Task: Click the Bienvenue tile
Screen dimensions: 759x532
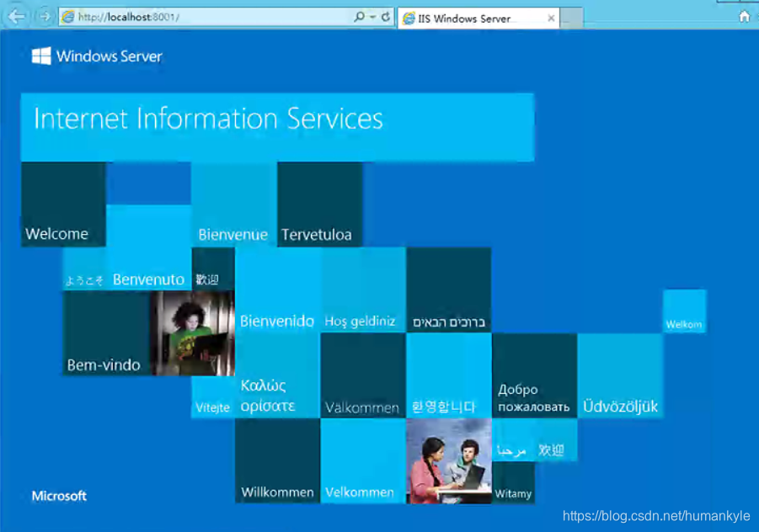Action: pos(234,204)
